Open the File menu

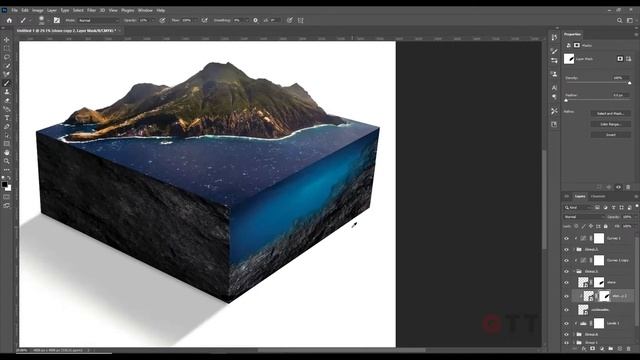14,10
